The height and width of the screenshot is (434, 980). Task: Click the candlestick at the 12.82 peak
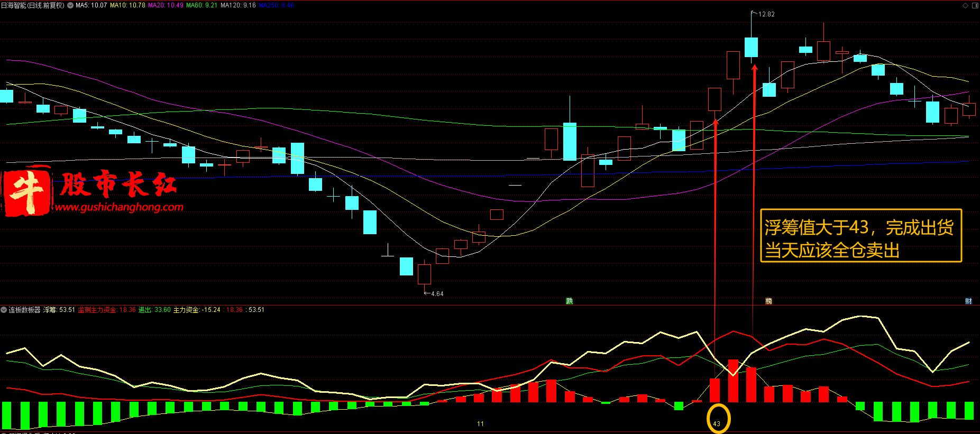pyautogui.click(x=751, y=47)
